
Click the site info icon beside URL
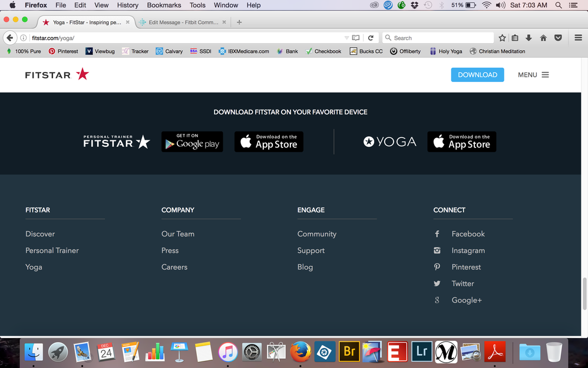pyautogui.click(x=23, y=38)
